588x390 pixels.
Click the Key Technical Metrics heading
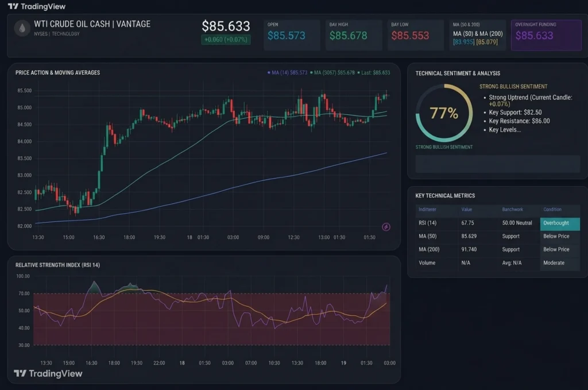(445, 196)
